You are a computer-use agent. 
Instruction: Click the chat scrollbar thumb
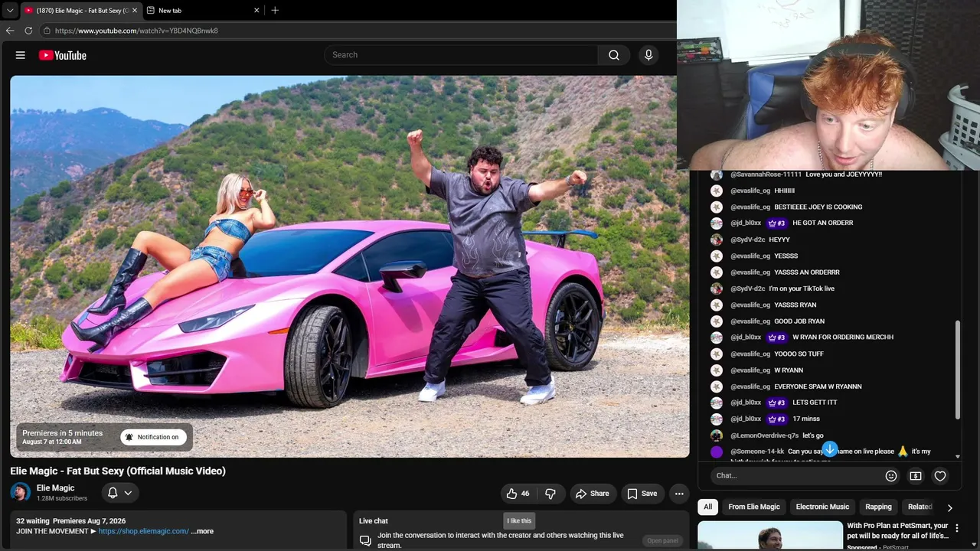coord(957,370)
